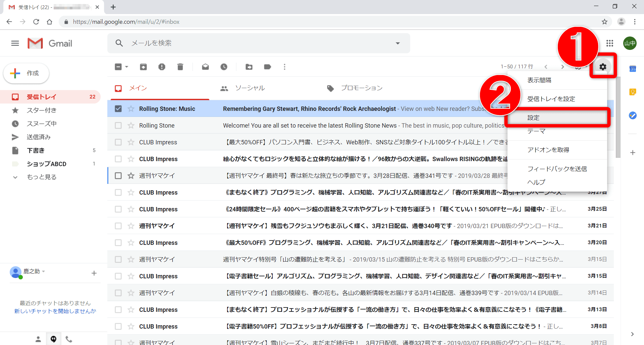Choose 設定 from the gear menu
Image resolution: width=644 pixels, height=345 pixels.
[557, 118]
